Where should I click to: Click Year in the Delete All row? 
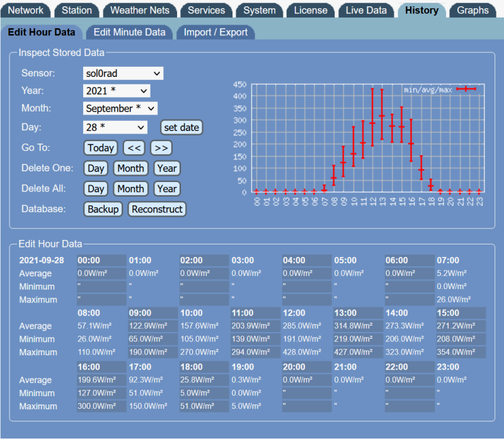pyautogui.click(x=167, y=189)
